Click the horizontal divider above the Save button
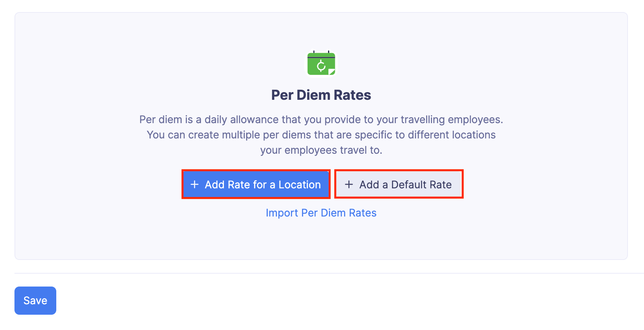 click(322, 273)
